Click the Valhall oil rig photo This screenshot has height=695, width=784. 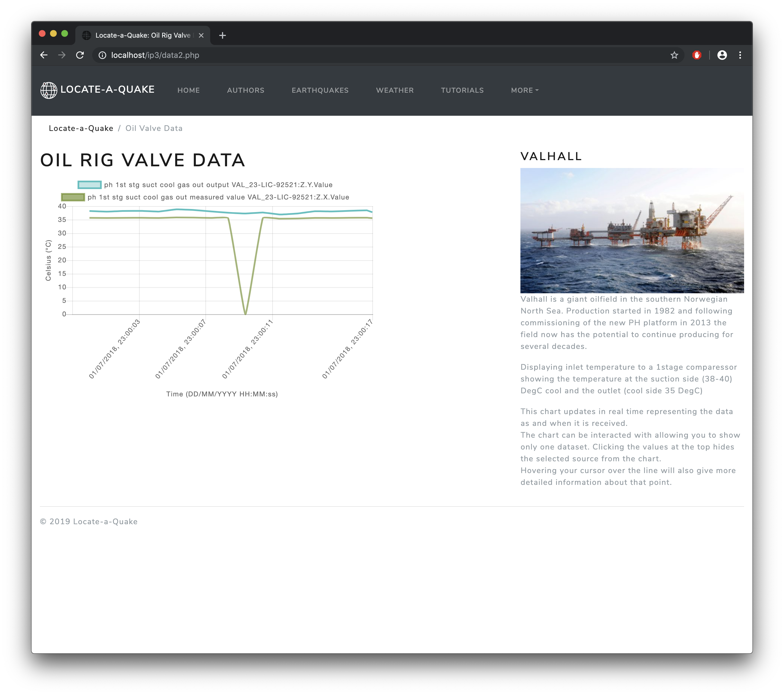tap(632, 231)
